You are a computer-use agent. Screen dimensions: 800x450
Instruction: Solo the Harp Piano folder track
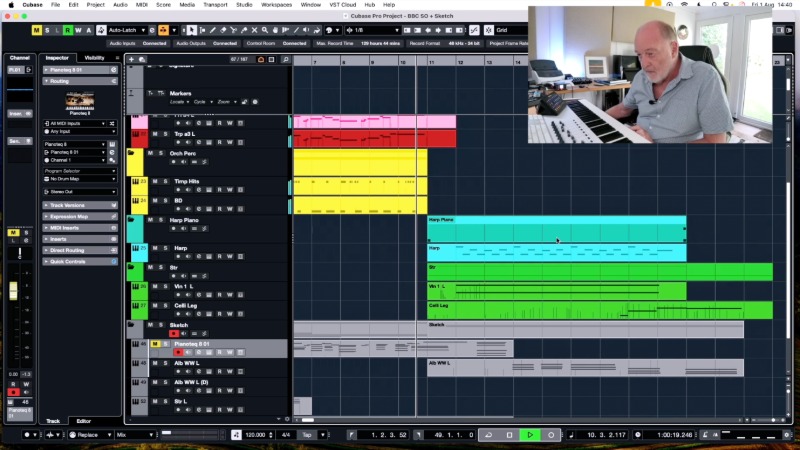(x=162, y=219)
